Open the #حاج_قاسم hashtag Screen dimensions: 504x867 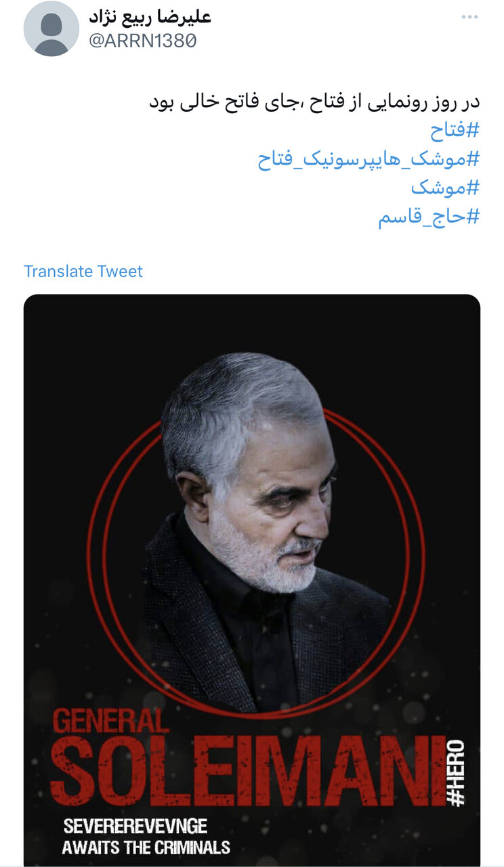pyautogui.click(x=429, y=218)
